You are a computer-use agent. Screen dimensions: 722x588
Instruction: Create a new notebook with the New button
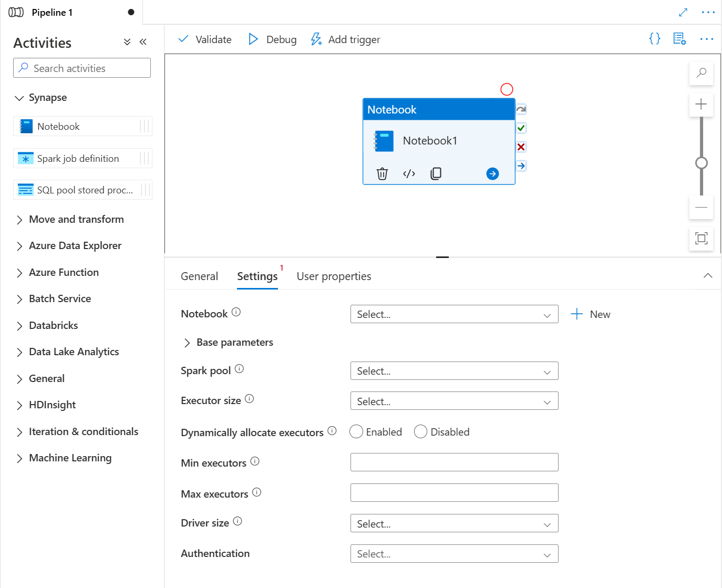[590, 314]
